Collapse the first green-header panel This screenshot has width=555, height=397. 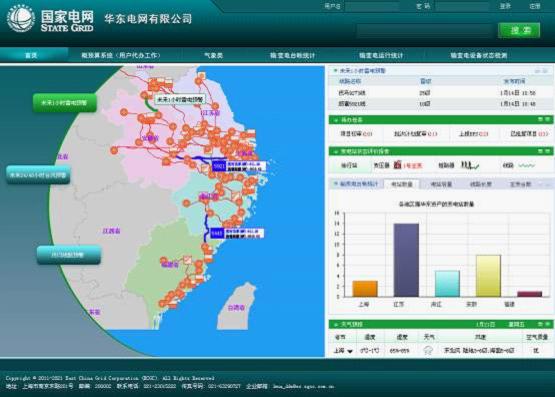tap(336, 120)
